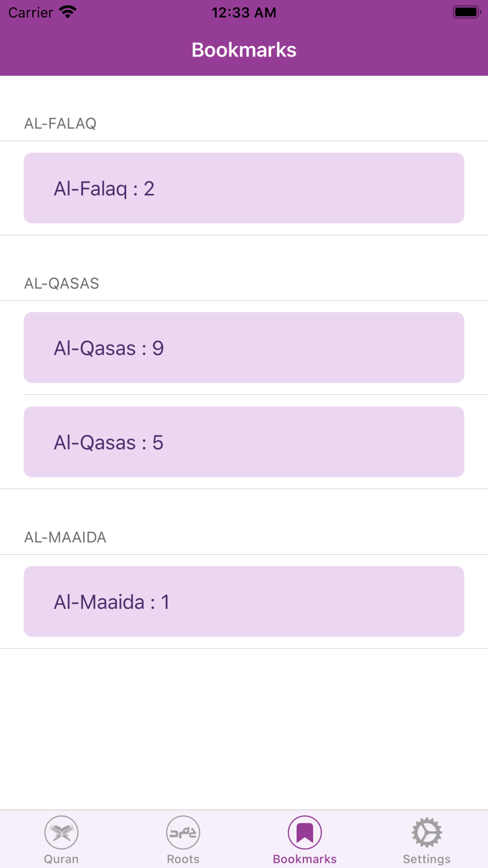Click the AL-FALAQ section header

click(x=61, y=124)
